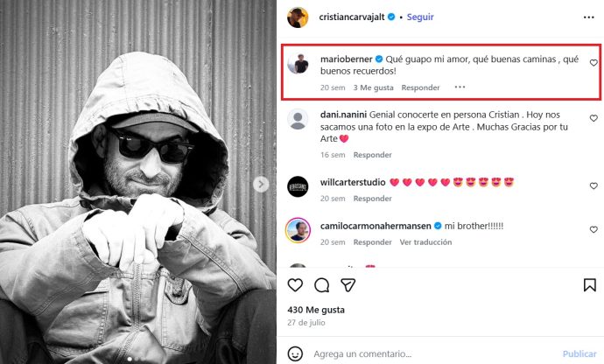Screen dimensions: 604x364
Task: Open comments with the speech bubble icon
Action: 321,285
